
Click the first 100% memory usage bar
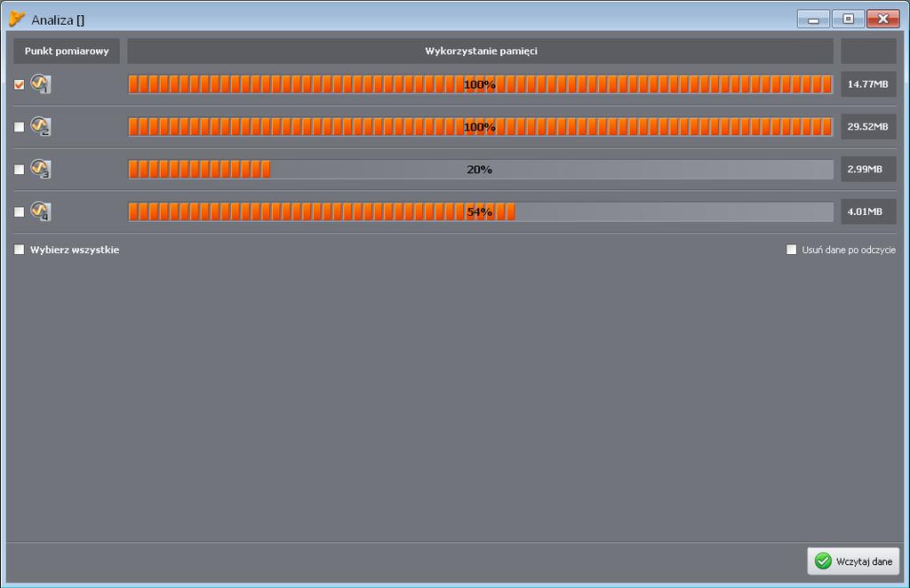481,84
